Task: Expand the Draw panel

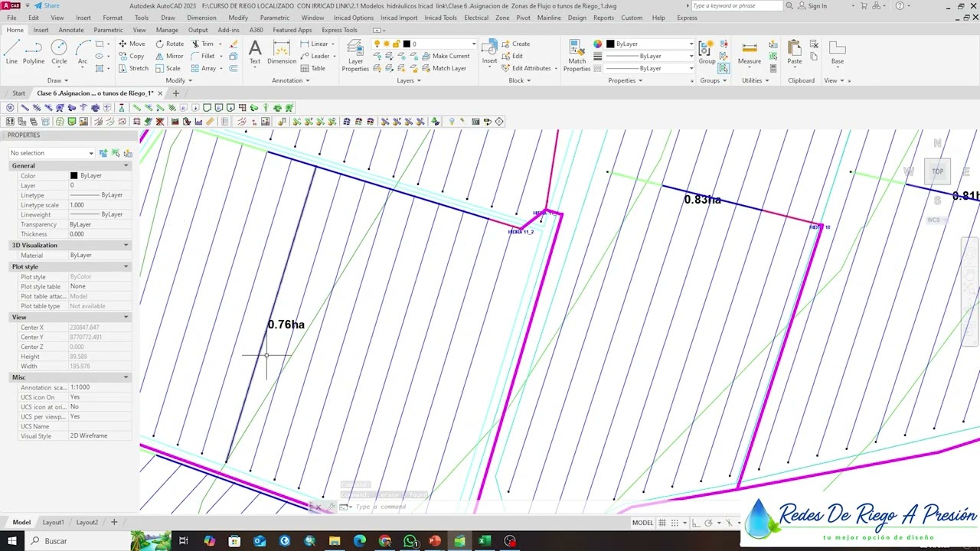Action: (57, 80)
